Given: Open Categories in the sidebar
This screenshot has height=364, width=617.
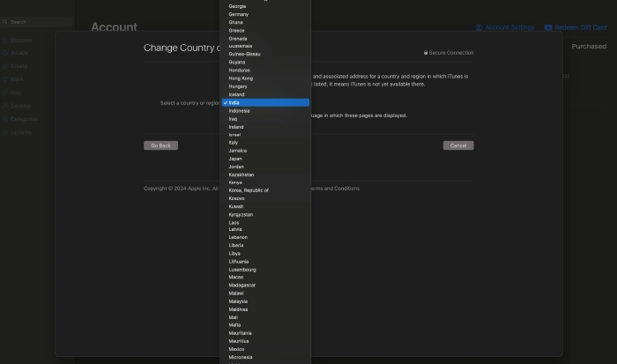Looking at the screenshot, I should (19, 119).
